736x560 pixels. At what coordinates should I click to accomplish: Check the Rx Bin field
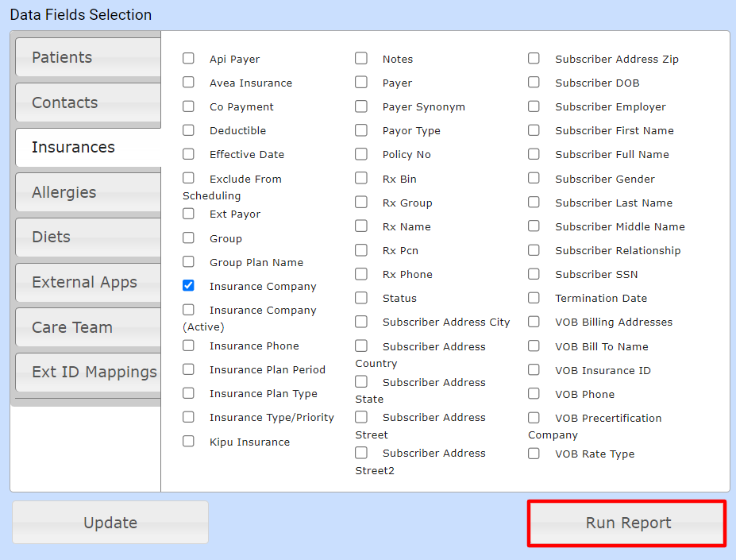361,178
